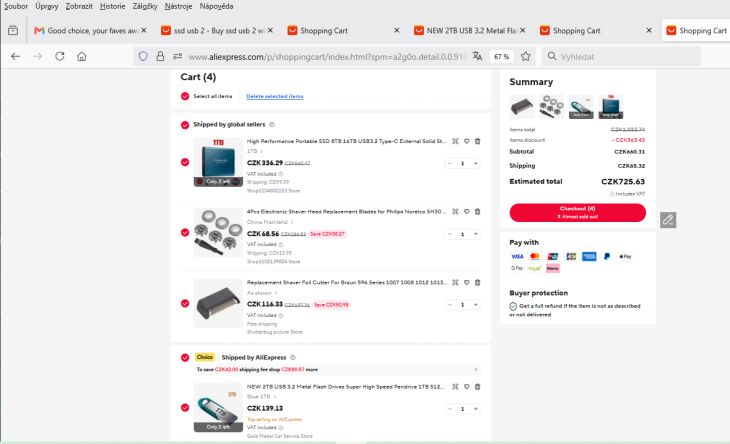Add Braun foil cutter to wishlist
Image resolution: width=730 pixels, height=444 pixels.
tap(466, 283)
